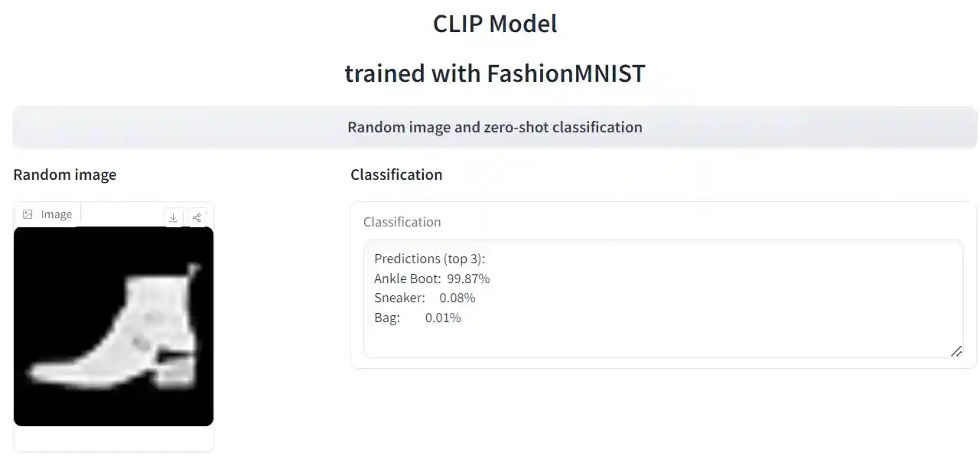Click the gray Classification textbox label
980x463 pixels.
pos(402,222)
